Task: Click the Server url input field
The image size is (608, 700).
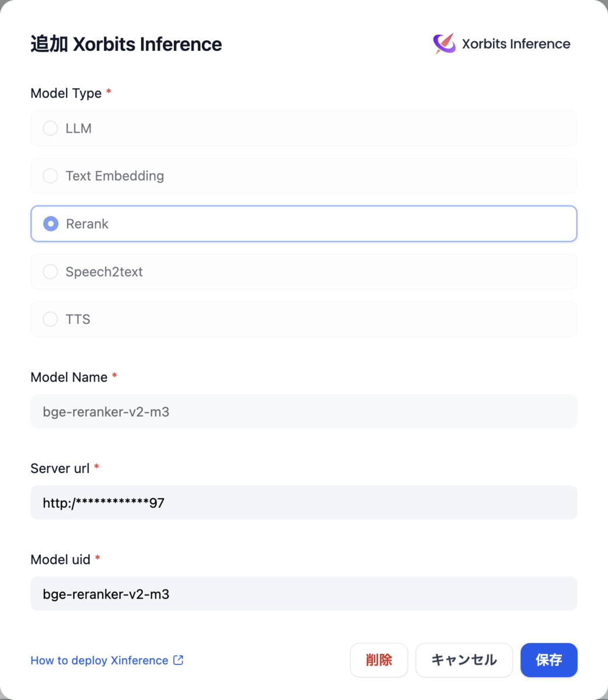Action: pyautogui.click(x=304, y=502)
